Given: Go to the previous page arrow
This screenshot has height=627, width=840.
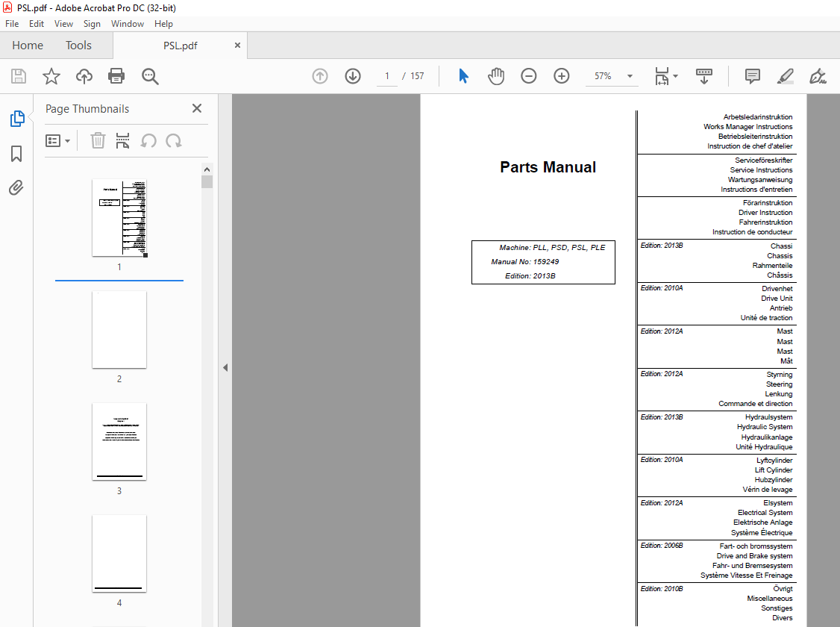Looking at the screenshot, I should (320, 76).
